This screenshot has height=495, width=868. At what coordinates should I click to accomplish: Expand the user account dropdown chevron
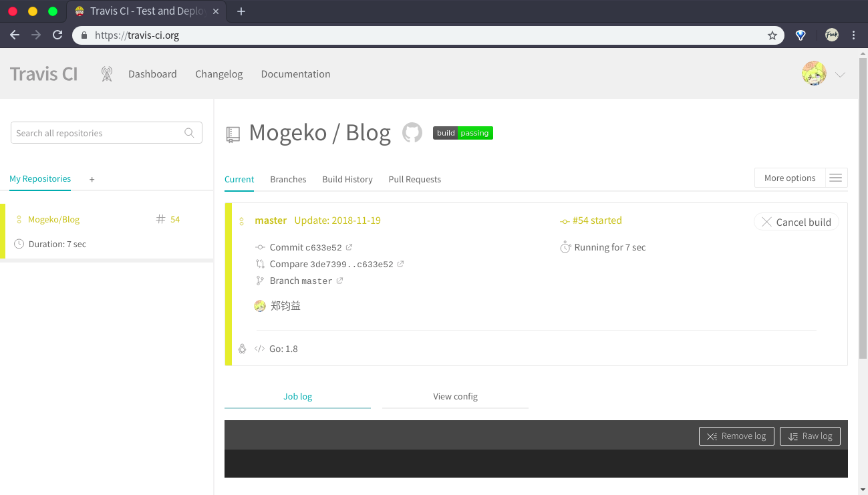[x=841, y=75]
